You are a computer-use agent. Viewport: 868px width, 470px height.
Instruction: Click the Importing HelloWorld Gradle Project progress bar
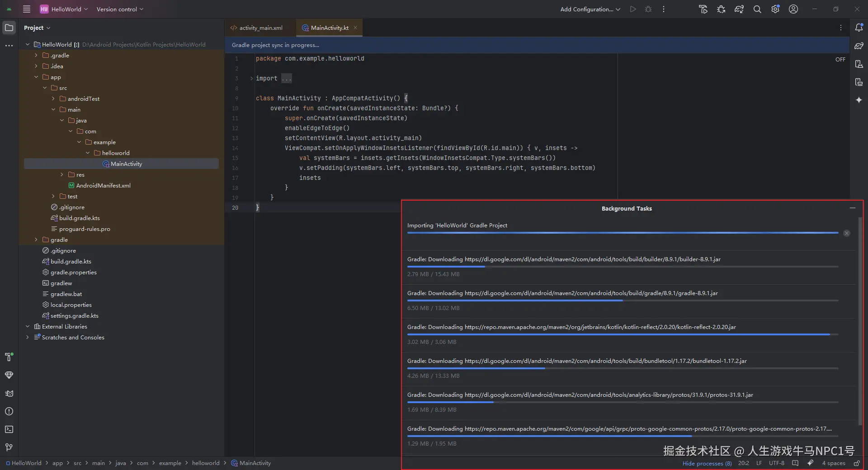[x=623, y=233]
